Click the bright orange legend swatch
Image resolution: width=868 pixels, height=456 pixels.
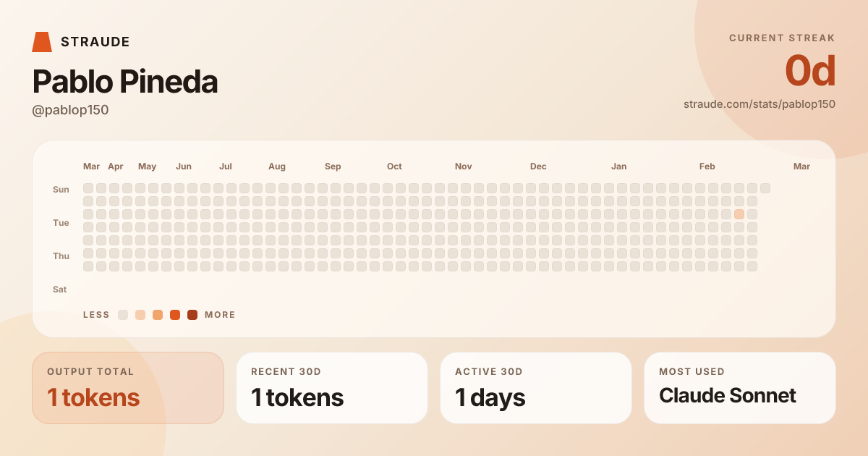175,315
